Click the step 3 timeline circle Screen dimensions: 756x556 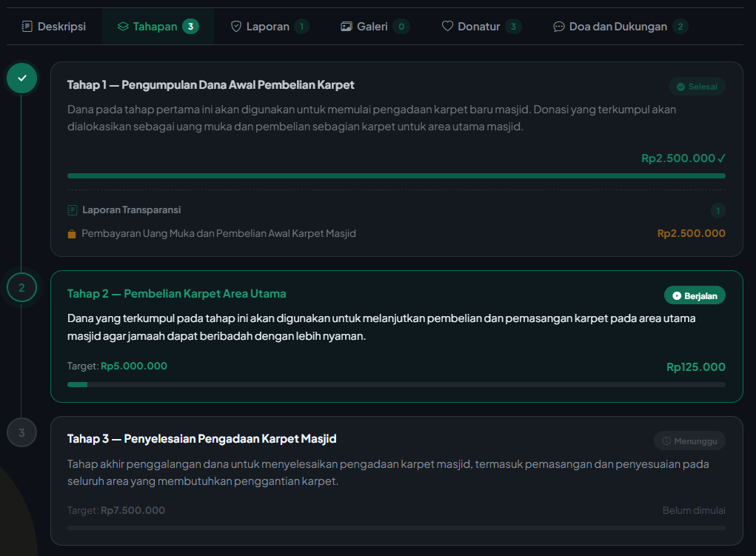(x=21, y=432)
